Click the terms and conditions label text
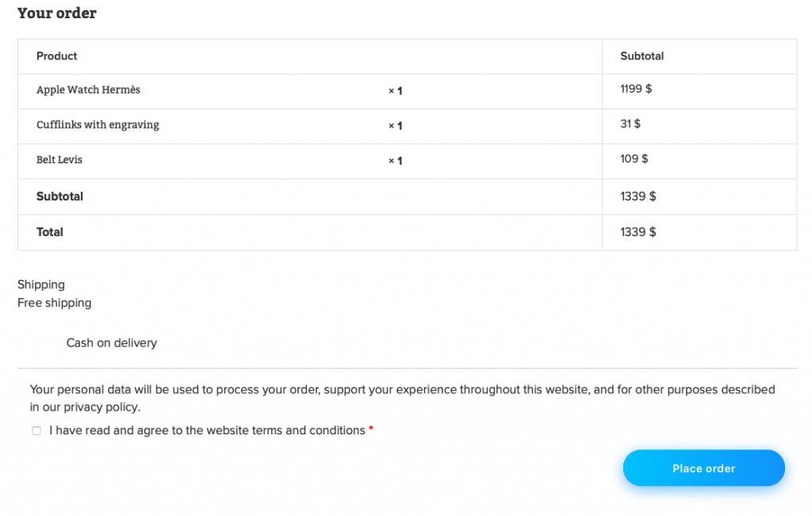Image resolution: width=812 pixels, height=516 pixels. click(207, 430)
